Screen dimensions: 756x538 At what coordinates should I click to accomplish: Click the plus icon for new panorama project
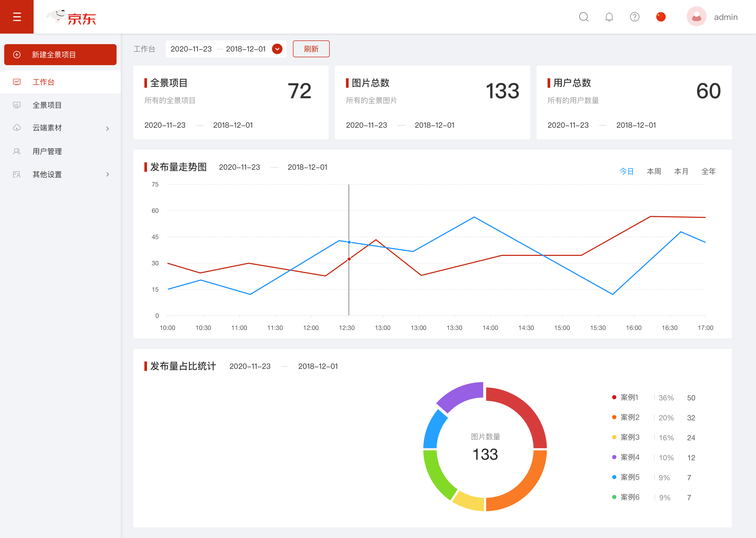(17, 55)
